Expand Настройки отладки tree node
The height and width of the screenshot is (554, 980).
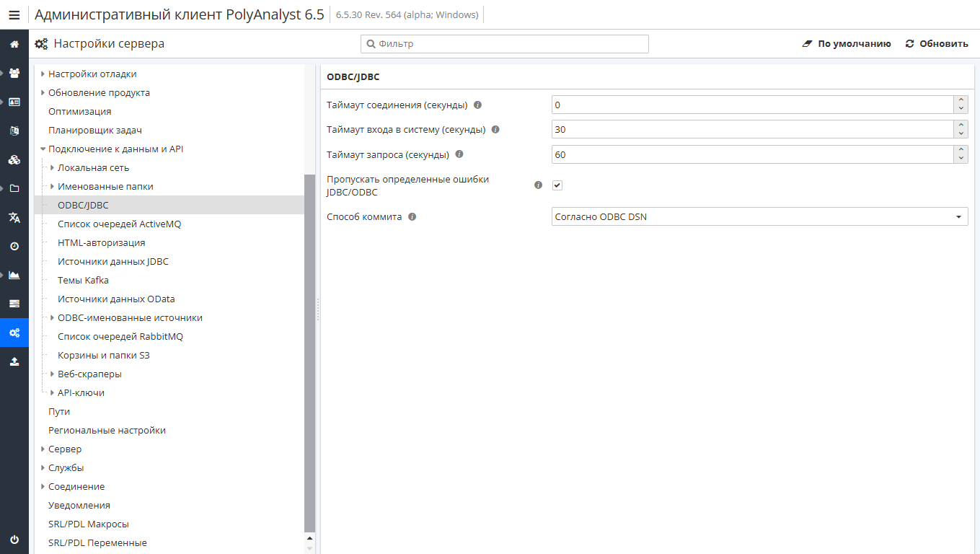pos(43,74)
